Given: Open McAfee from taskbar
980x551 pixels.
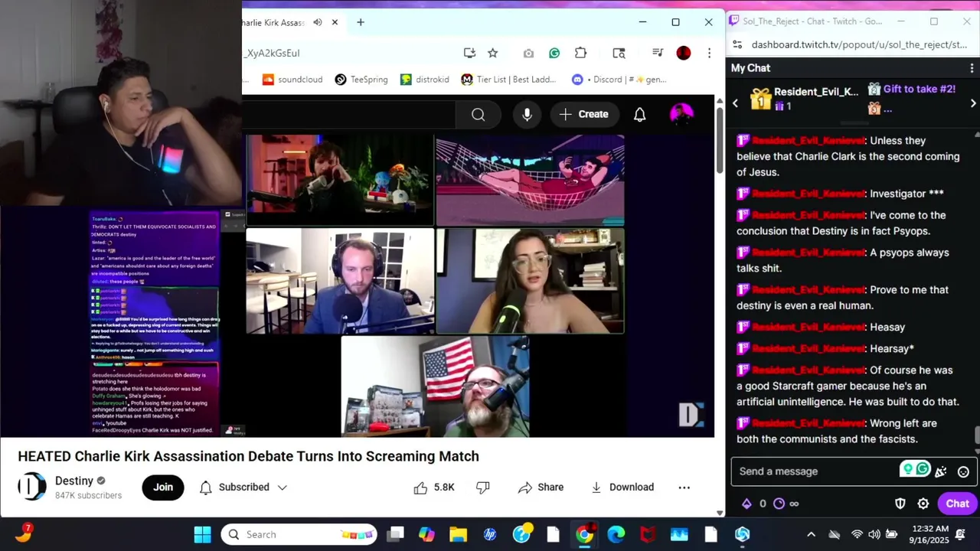Looking at the screenshot, I should click(x=648, y=534).
